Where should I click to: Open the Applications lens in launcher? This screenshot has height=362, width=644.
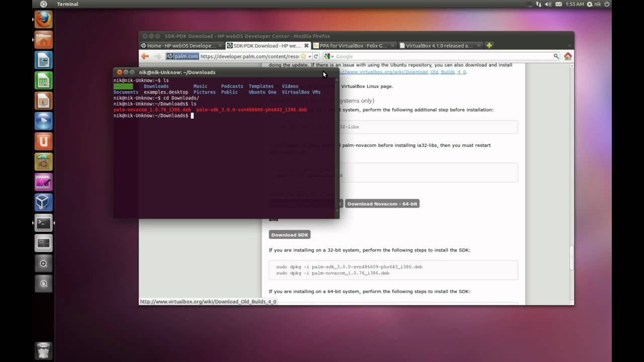pyautogui.click(x=43, y=263)
